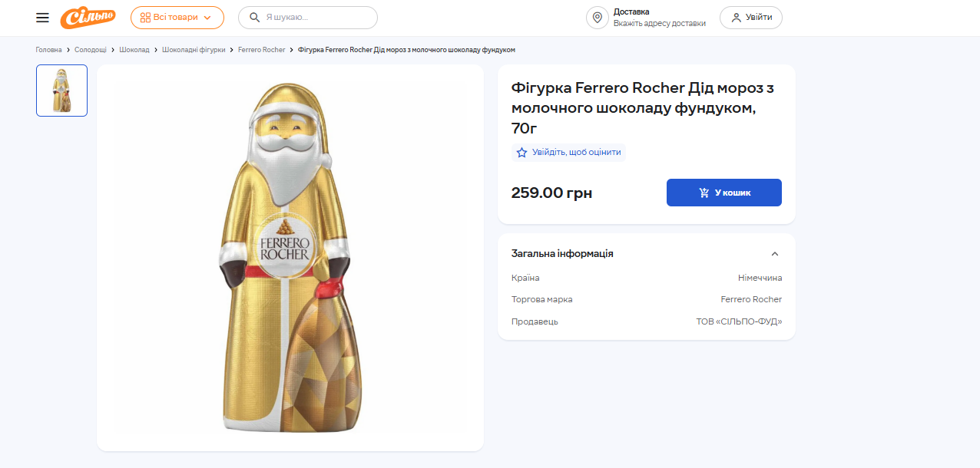Open Шоколадні фігурки breadcrumb
Viewport: 980px width, 468px height.
[x=194, y=50]
